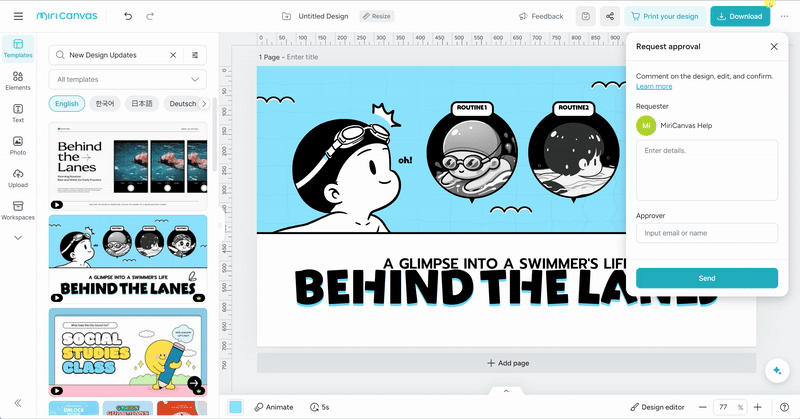Select the English language chip

click(x=67, y=103)
